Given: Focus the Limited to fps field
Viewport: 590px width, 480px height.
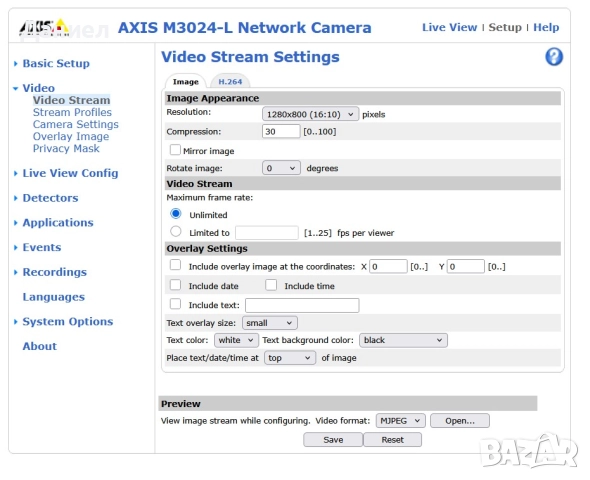Looking at the screenshot, I should pos(267,232).
